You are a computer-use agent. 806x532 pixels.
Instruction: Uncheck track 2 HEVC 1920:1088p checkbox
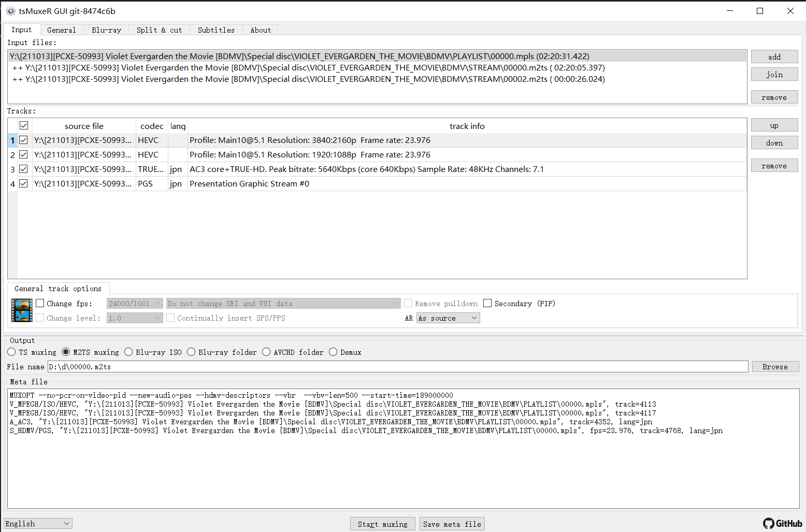pos(23,154)
